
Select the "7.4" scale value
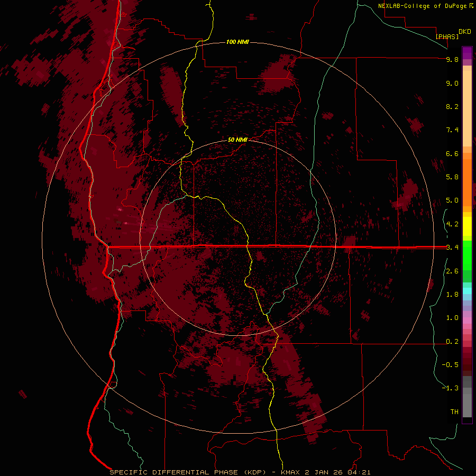tap(452, 130)
